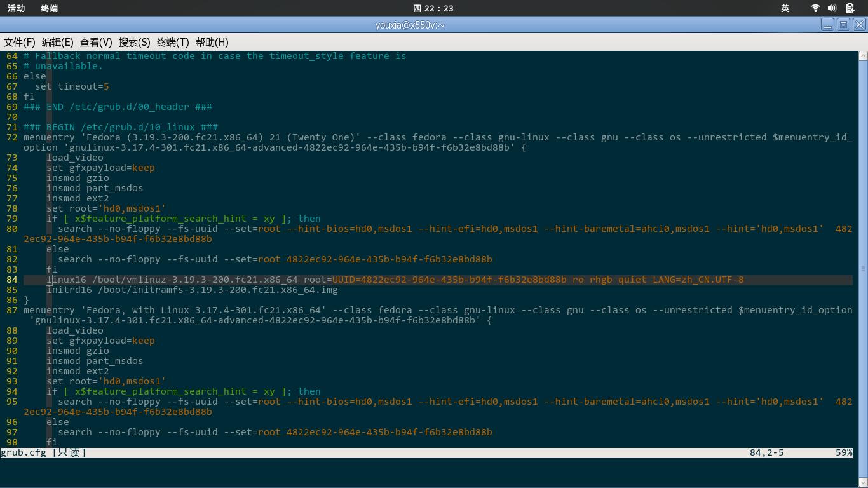Open the Wi-Fi network status icon
The width and height of the screenshot is (868, 488).
tap(816, 8)
